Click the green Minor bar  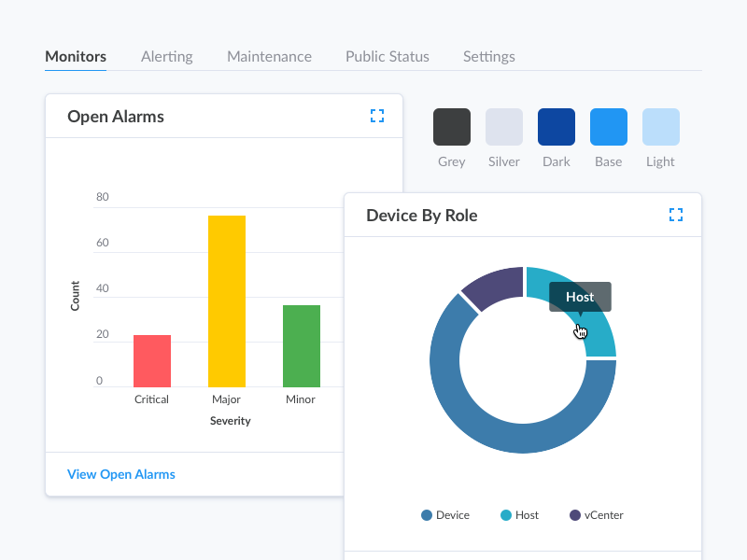(302, 345)
